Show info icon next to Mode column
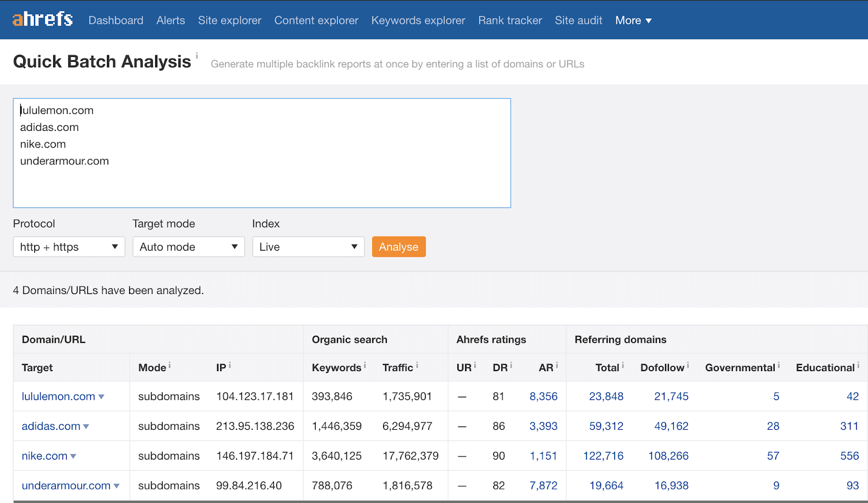The width and height of the screenshot is (868, 503). click(x=170, y=366)
